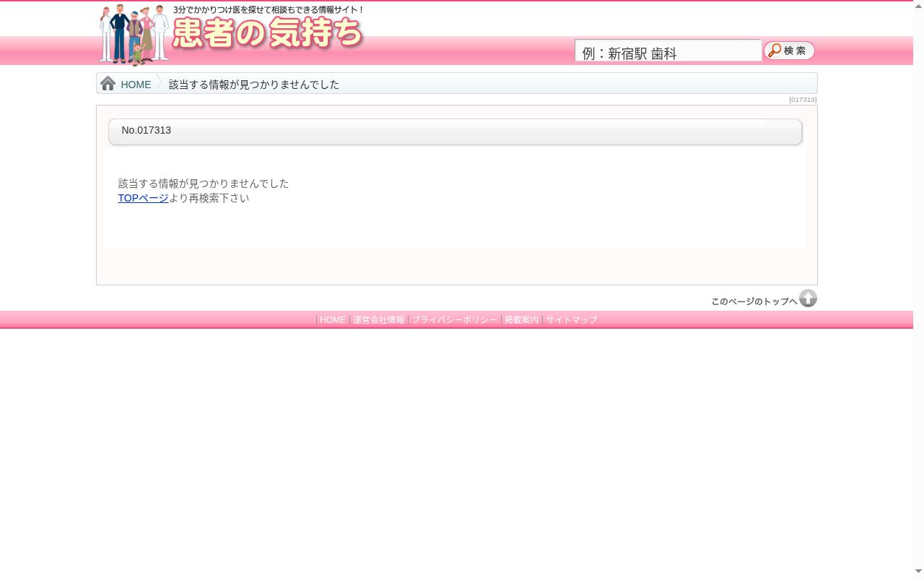Viewport: 924px width, 578px height.
Task: Click the 患者の気持ち site logo
Action: [231, 34]
